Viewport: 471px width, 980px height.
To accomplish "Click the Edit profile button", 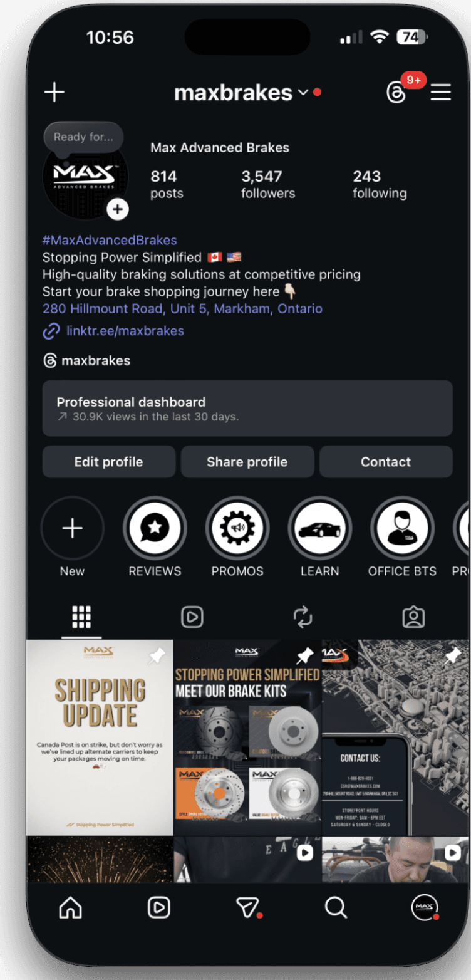I will pos(109,462).
